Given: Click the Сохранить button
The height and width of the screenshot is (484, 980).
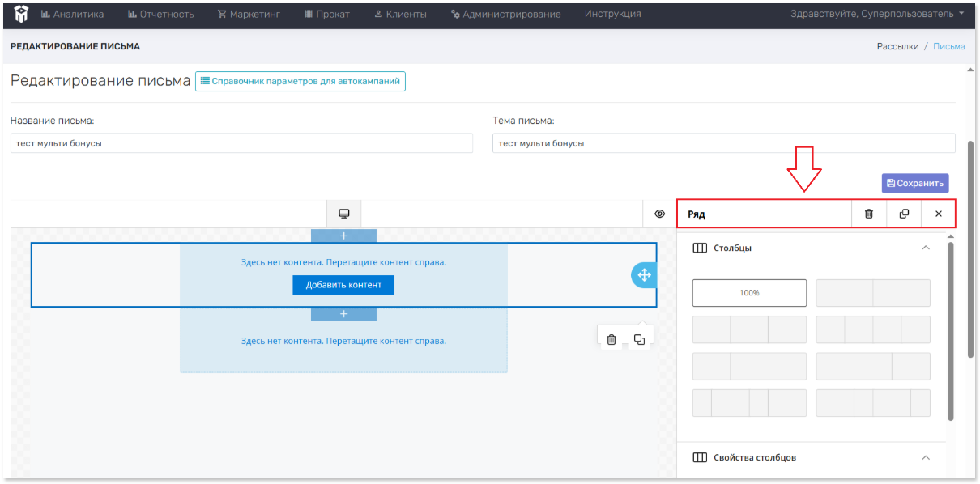Looking at the screenshot, I should 915,183.
